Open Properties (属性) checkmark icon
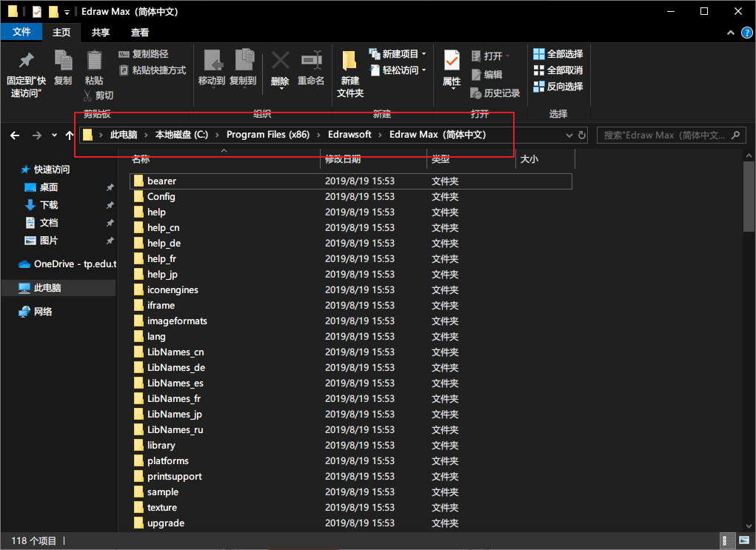 click(x=452, y=61)
